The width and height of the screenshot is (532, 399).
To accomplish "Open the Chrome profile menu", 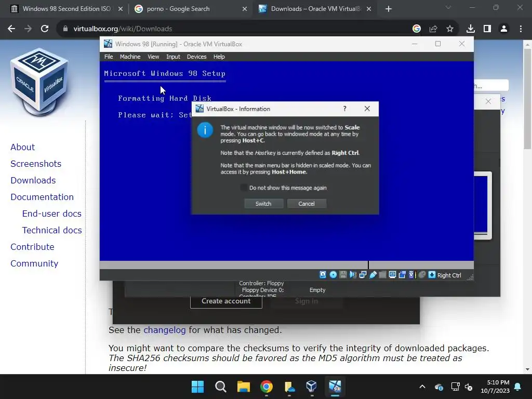I will click(504, 29).
